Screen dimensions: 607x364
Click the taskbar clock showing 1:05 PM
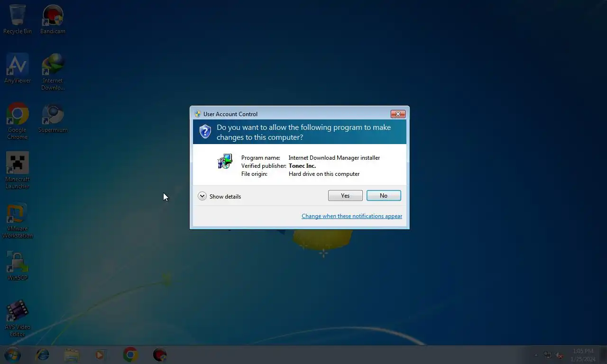coord(583,355)
